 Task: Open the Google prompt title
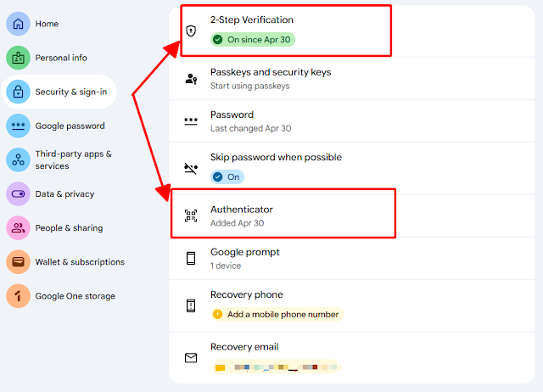coord(245,252)
